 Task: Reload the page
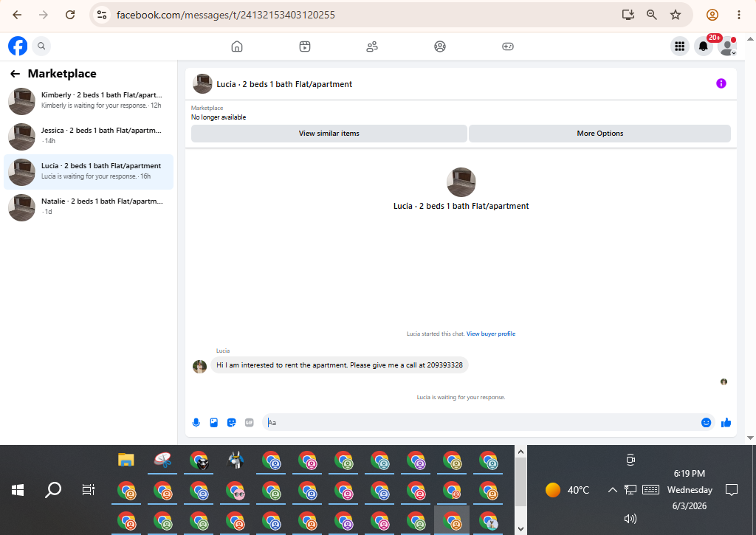point(70,15)
